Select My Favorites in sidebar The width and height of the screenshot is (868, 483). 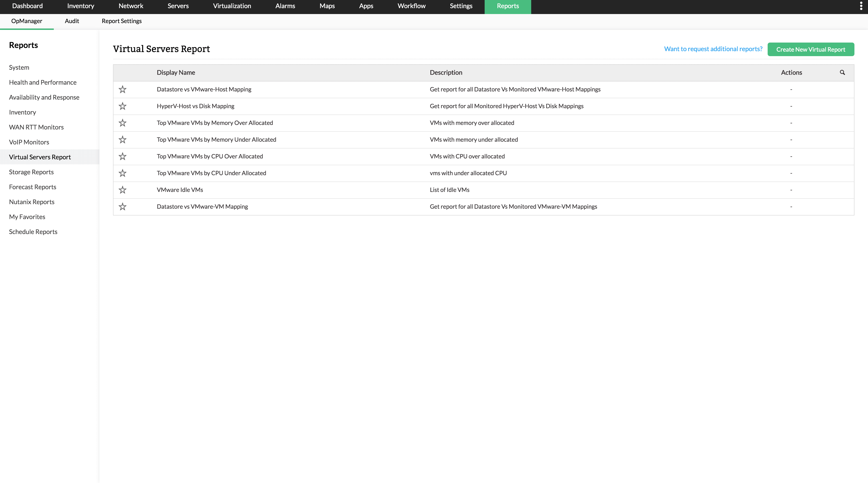(x=27, y=217)
